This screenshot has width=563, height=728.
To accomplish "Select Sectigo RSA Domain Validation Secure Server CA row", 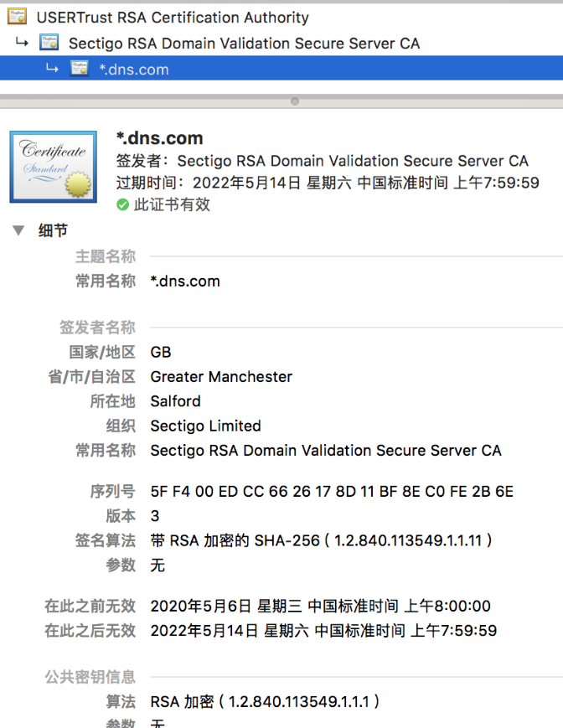I will point(244,44).
